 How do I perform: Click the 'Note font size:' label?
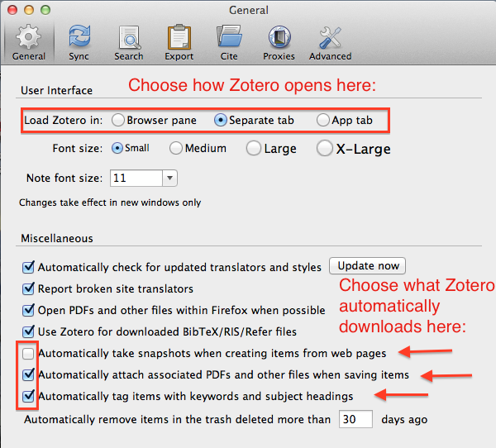(64, 178)
